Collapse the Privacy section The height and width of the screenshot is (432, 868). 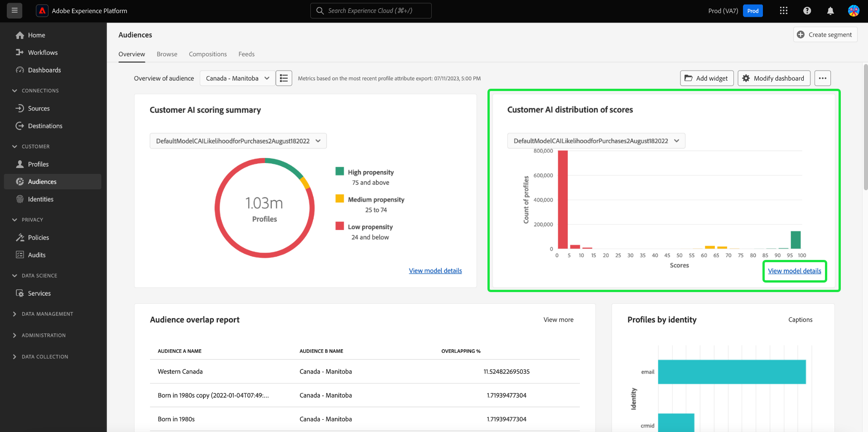pos(14,220)
